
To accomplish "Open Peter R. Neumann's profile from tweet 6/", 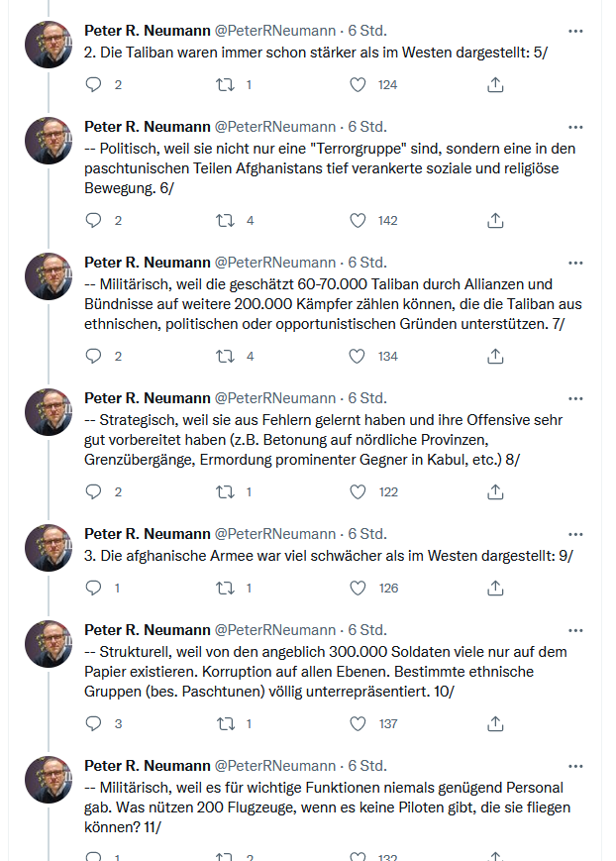I will pyautogui.click(x=147, y=128).
